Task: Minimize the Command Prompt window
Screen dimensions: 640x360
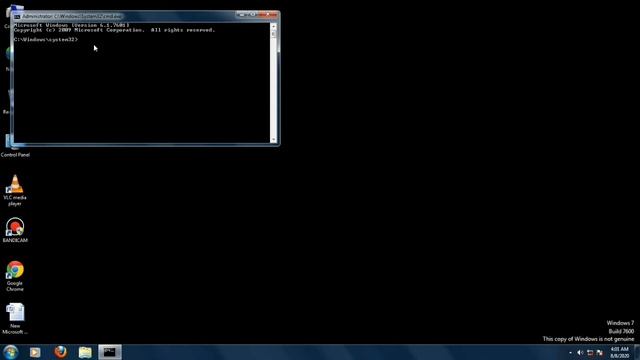Action: point(242,15)
